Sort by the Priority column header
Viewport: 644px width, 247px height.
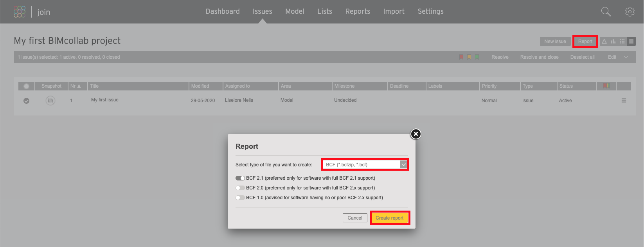point(500,86)
